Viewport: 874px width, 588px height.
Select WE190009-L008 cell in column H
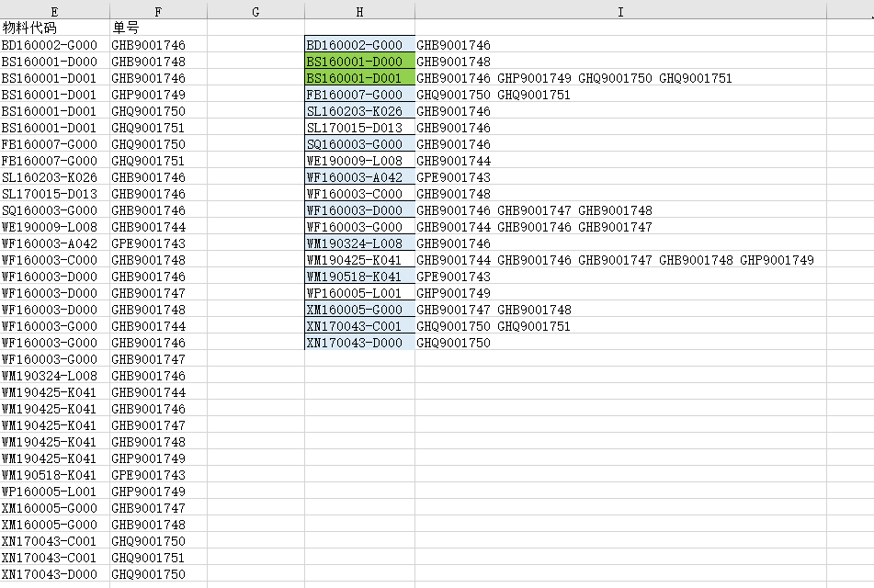(359, 161)
